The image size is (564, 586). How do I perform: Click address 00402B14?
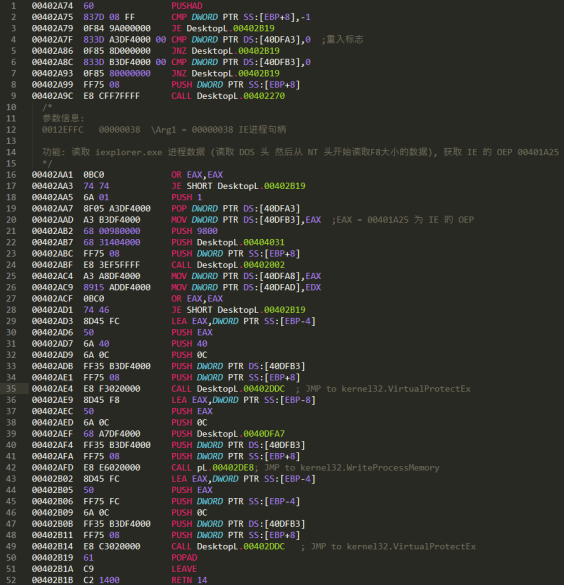coord(52,546)
